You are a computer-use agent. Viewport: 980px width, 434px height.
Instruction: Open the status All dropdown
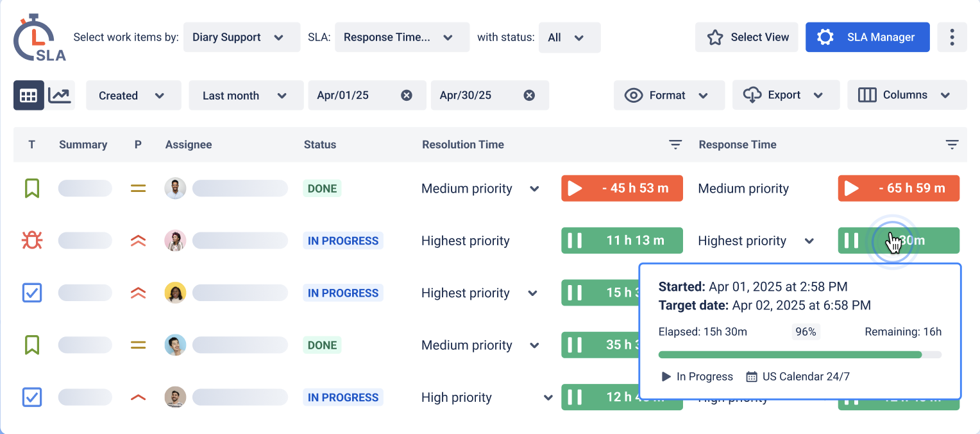[570, 37]
